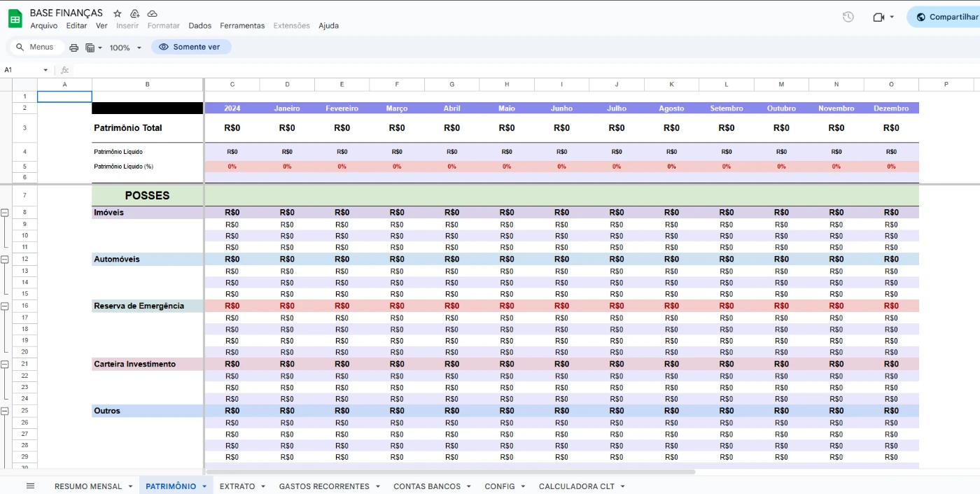Click the Somente ver button
Screen dimensions: 980x494
click(x=190, y=47)
